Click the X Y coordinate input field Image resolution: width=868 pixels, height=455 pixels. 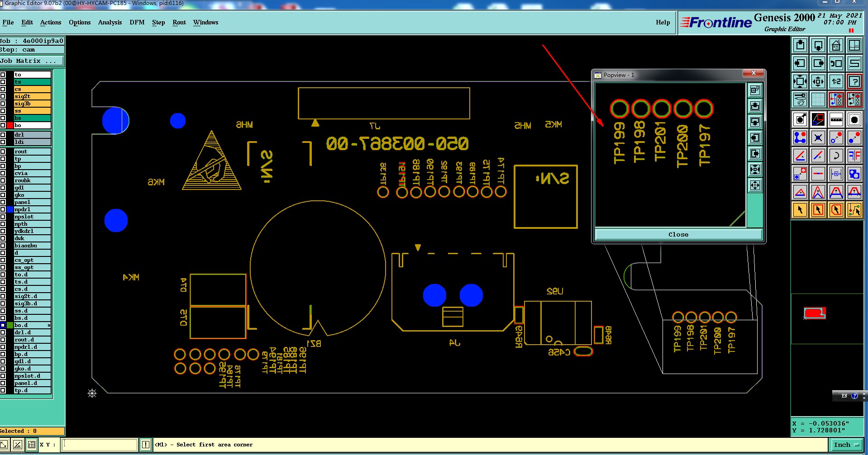[100, 445]
